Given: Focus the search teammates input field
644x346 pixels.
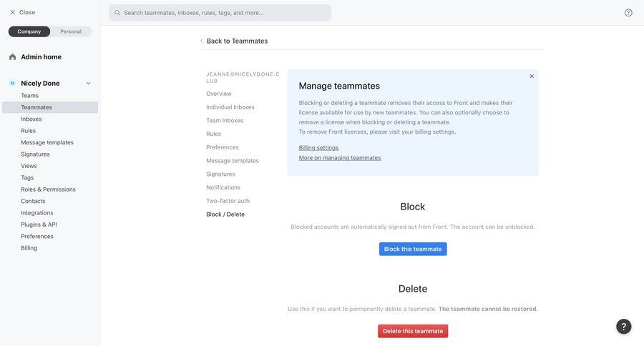Looking at the screenshot, I should 220,13.
